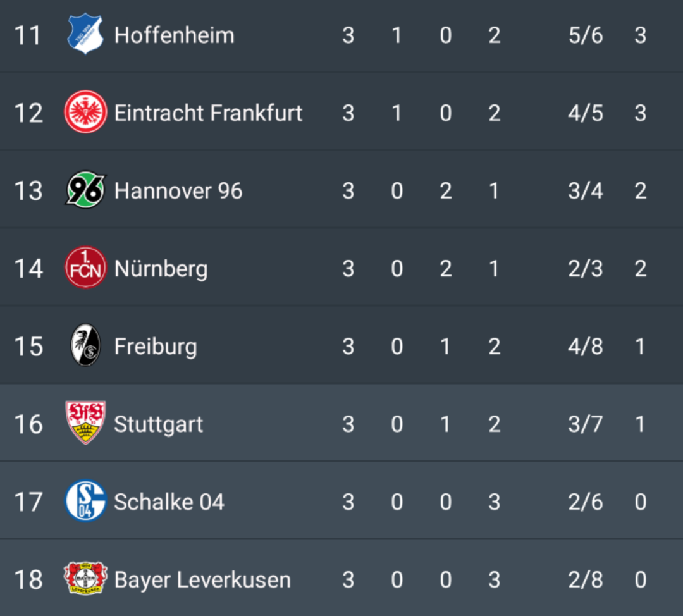Select the Hannover 96 name text
683x616 pixels.
pos(178,191)
